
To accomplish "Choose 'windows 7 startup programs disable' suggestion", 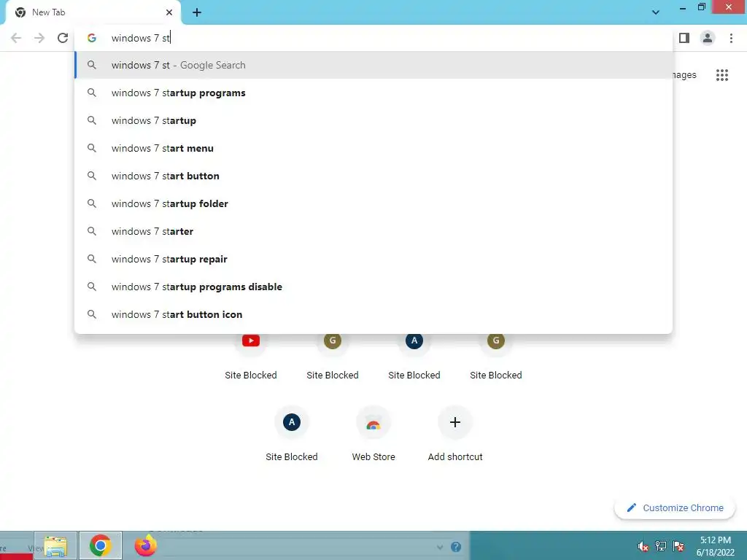I will (373, 287).
